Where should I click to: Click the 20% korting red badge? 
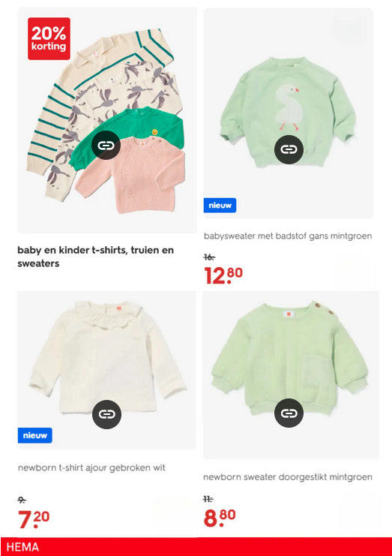(49, 39)
